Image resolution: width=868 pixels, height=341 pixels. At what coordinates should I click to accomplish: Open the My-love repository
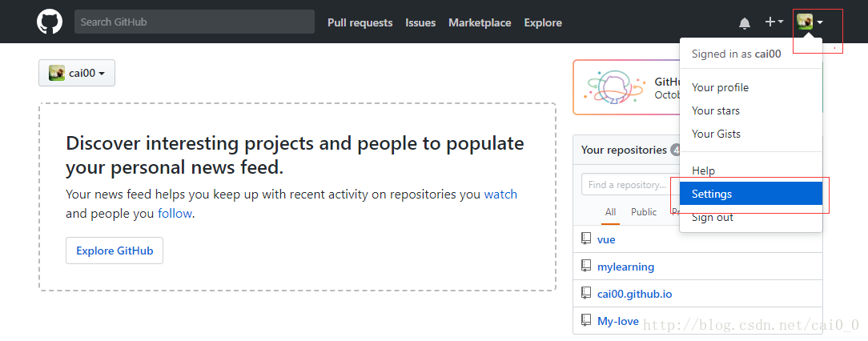coord(618,321)
